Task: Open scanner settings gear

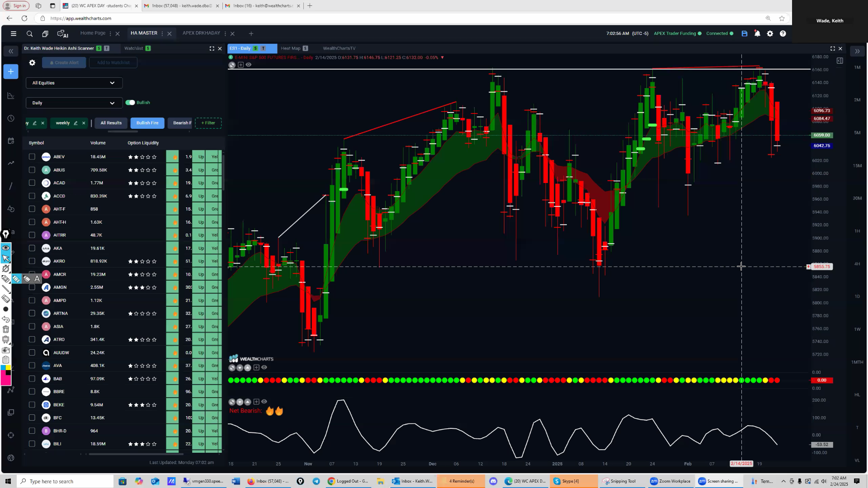Action: coord(32,63)
